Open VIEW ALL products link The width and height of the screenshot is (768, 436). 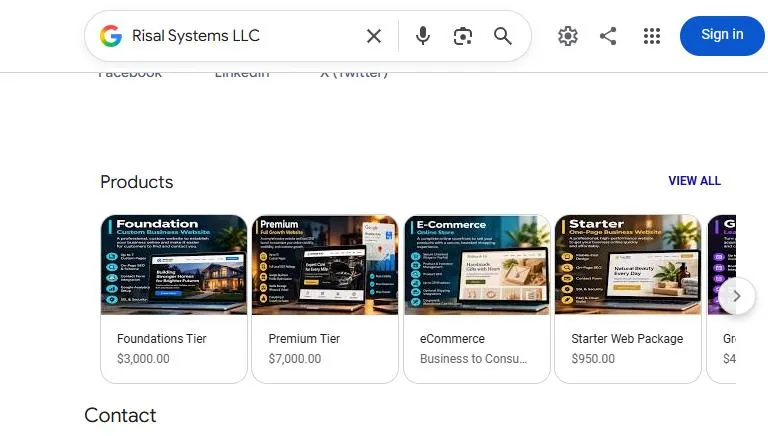(694, 181)
